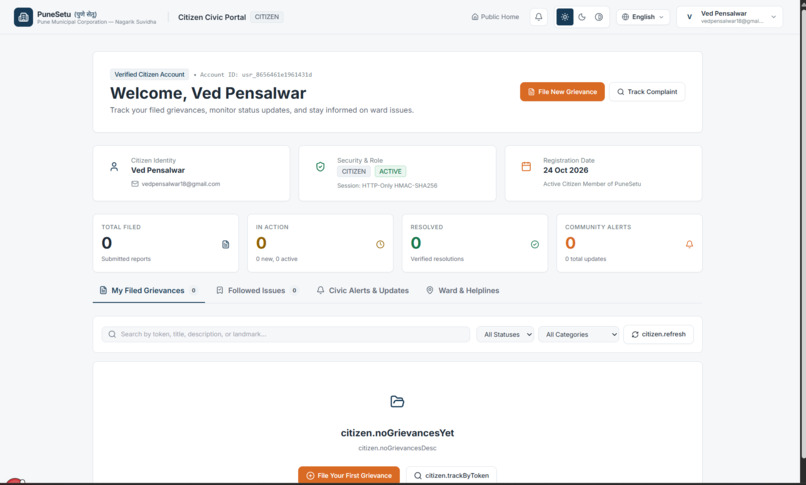This screenshot has height=485, width=806.
Task: Open the English language dropdown
Action: [643, 17]
